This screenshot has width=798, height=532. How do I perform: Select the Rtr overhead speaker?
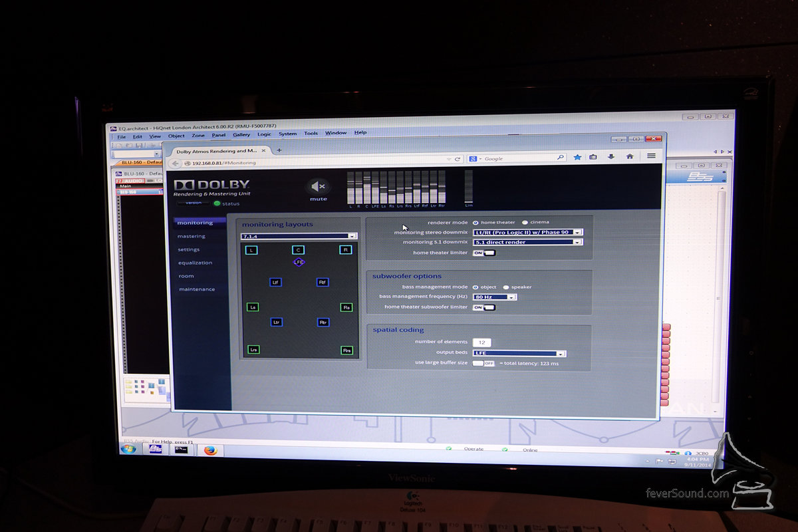click(323, 322)
